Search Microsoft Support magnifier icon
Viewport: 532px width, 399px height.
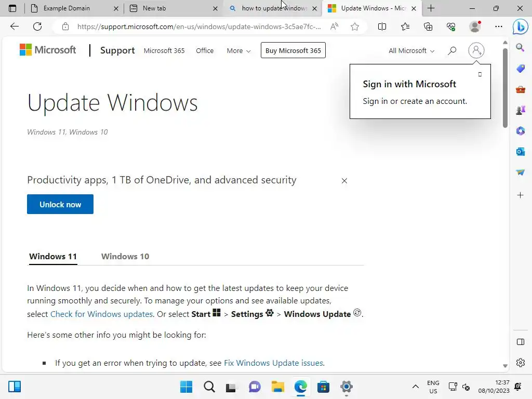click(x=452, y=50)
